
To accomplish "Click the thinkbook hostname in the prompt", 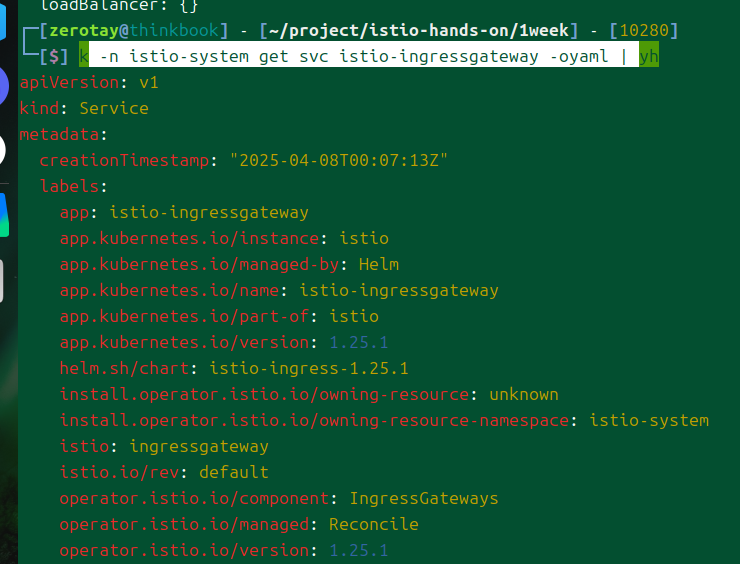I will click(174, 31).
